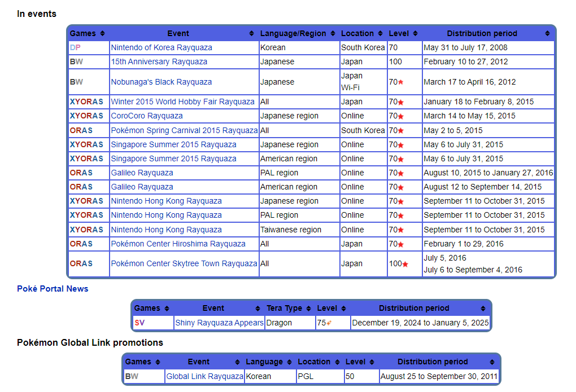Select 'August 25 to September 30, 2011' cell
The height and width of the screenshot is (392, 576).
(x=439, y=377)
